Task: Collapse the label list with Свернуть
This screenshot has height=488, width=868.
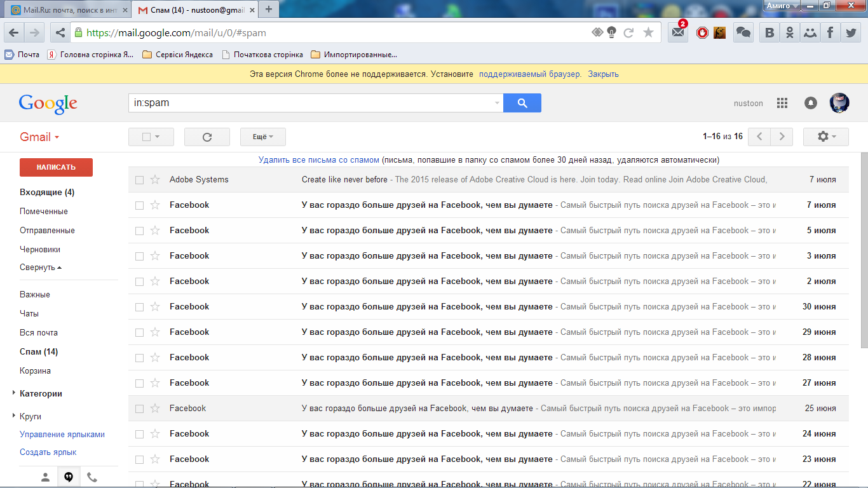Action: click(41, 268)
